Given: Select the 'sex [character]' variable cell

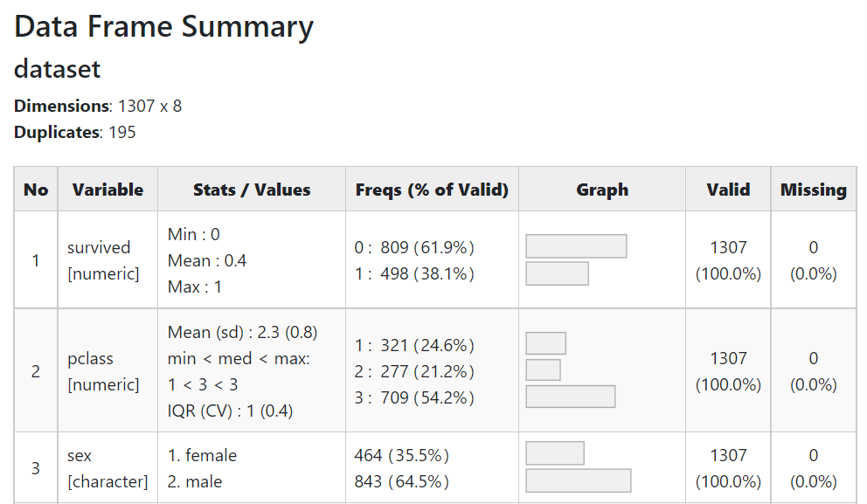Looking at the screenshot, I should point(108,468).
